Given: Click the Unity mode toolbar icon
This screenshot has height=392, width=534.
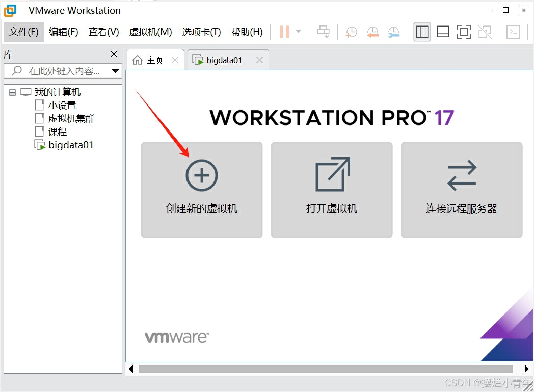Looking at the screenshot, I should (485, 32).
